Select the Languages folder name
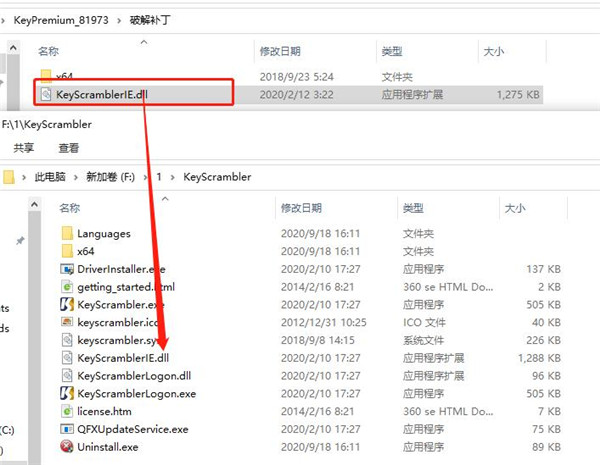The width and height of the screenshot is (600, 465). click(104, 233)
